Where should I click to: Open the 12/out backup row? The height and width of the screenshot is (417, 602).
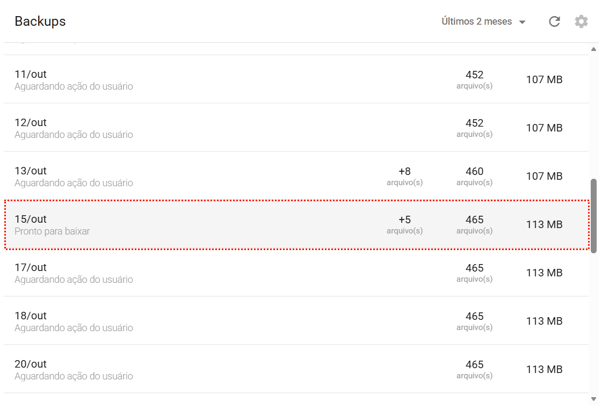click(x=200, y=128)
